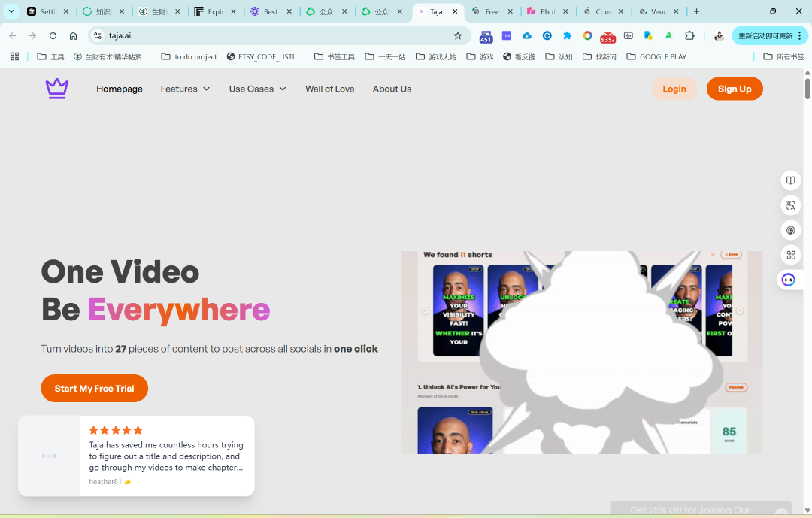Screen dimensions: 812x518
Task: Open the colorful ring extension icon
Action: tap(587, 35)
